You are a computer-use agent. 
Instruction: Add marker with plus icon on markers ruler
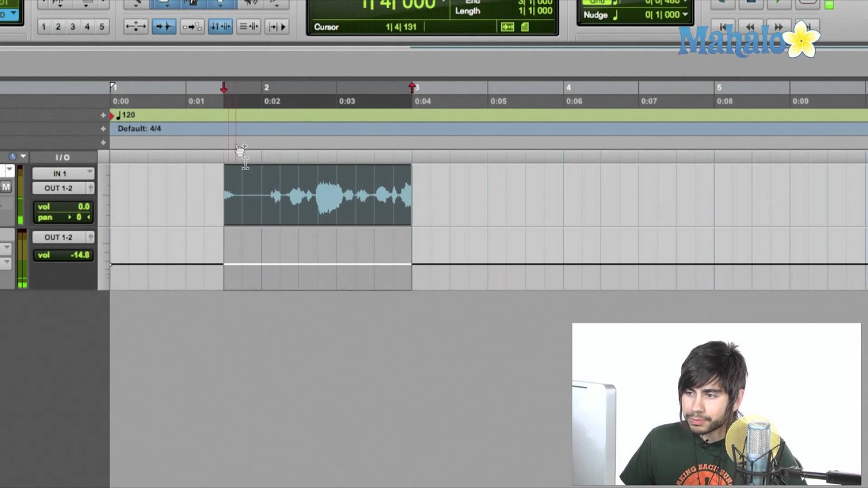pyautogui.click(x=104, y=142)
